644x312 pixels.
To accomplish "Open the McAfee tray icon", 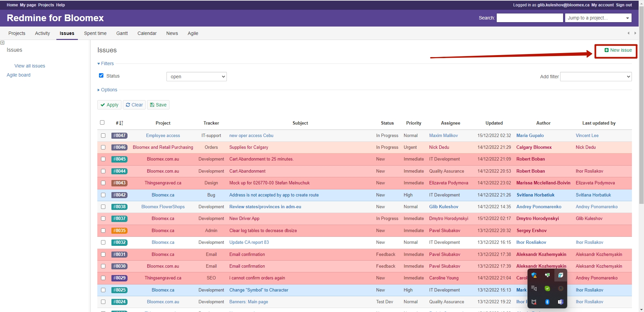I will point(534,302).
